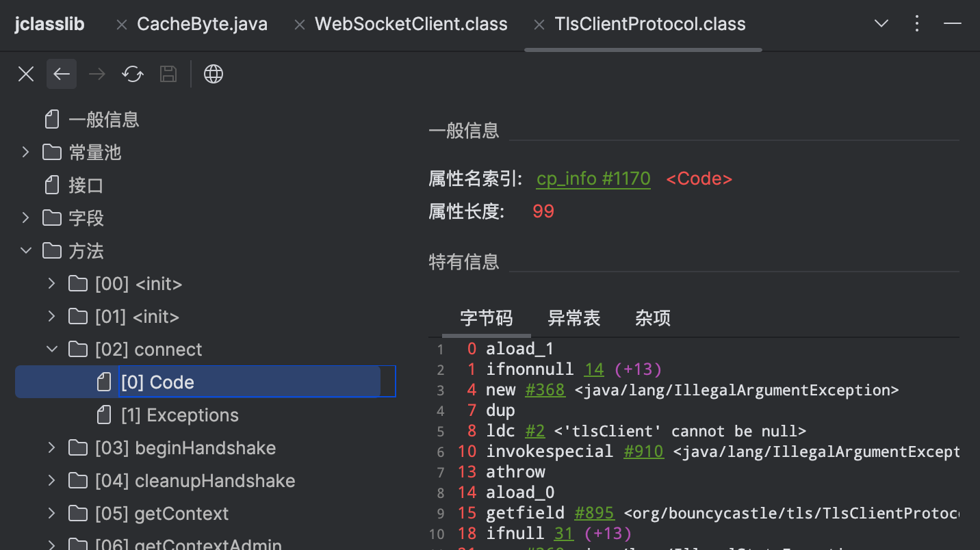Click the reload refresh icon
The width and height of the screenshot is (980, 550).
pyautogui.click(x=133, y=74)
